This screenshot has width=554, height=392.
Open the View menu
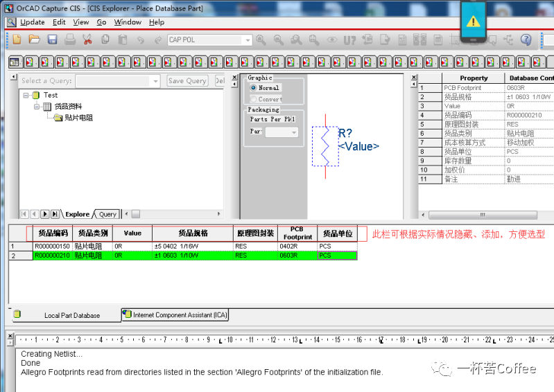click(81, 22)
